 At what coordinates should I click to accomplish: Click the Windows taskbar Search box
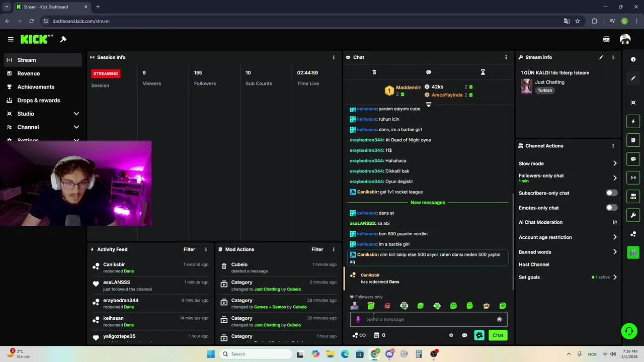pyautogui.click(x=255, y=354)
